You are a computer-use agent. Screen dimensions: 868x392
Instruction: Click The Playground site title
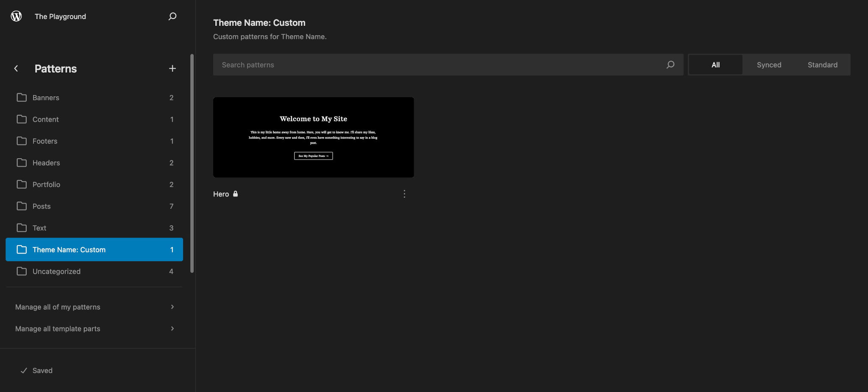point(60,16)
